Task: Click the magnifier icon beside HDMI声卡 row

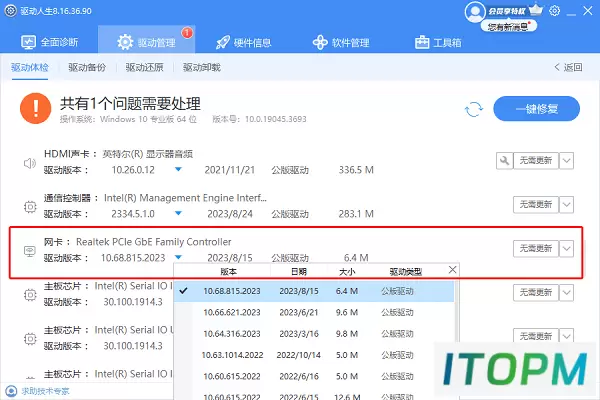Action: tap(504, 160)
